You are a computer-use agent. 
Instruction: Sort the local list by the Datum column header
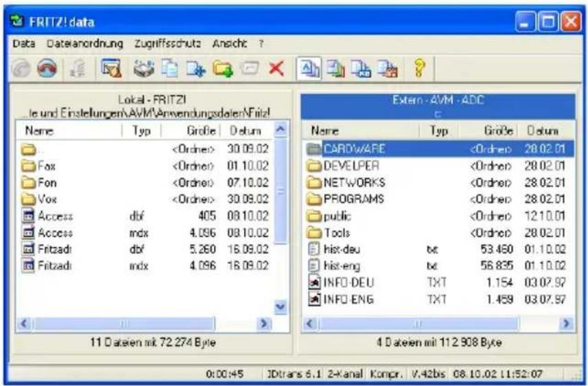tap(246, 130)
